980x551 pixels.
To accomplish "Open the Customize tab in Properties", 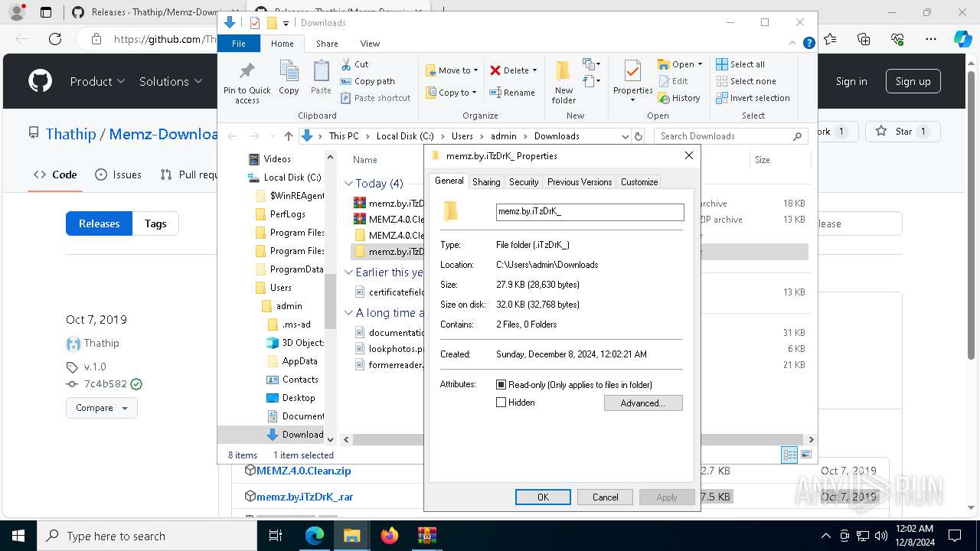I will 639,182.
